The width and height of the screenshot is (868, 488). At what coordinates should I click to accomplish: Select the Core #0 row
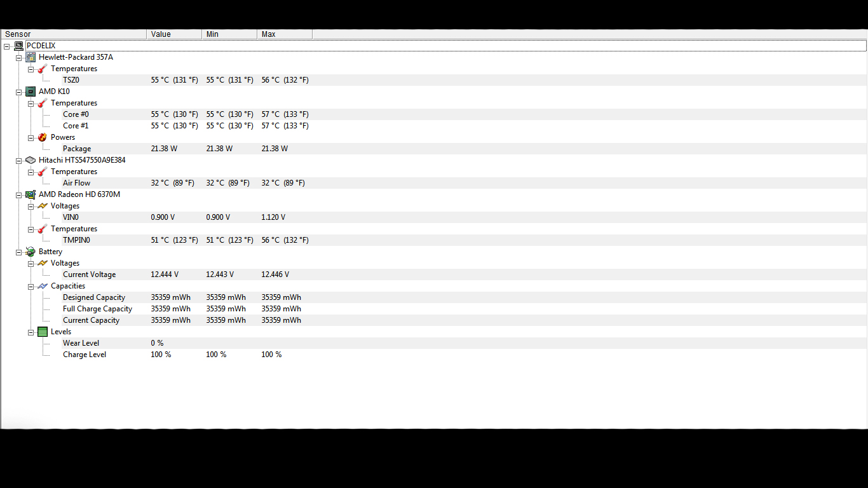pos(434,114)
